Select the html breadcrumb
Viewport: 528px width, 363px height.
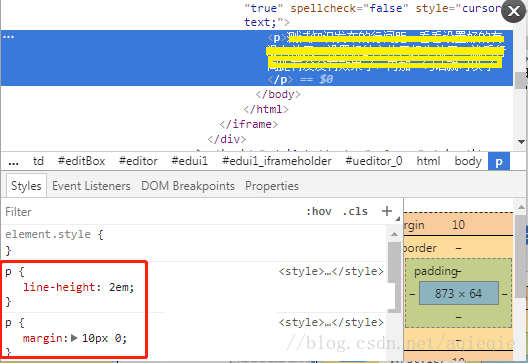tap(428, 161)
